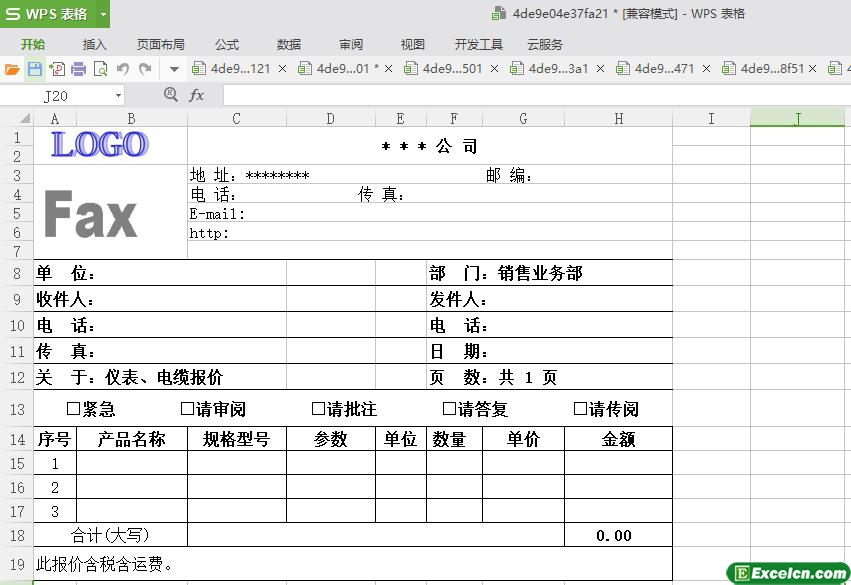The image size is (851, 585).
Task: Click the fx insert function icon
Action: 196,96
